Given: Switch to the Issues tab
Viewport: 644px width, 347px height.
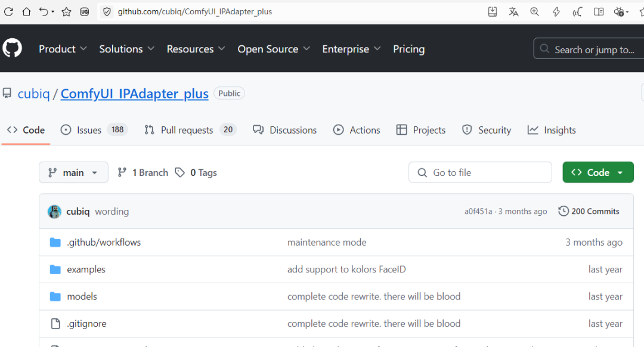Looking at the screenshot, I should tap(94, 130).
